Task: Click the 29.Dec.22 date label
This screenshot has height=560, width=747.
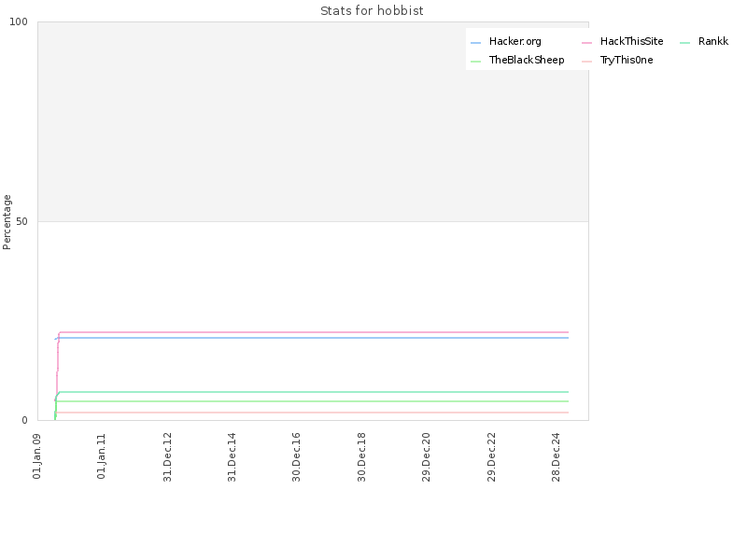Action: coord(491,457)
